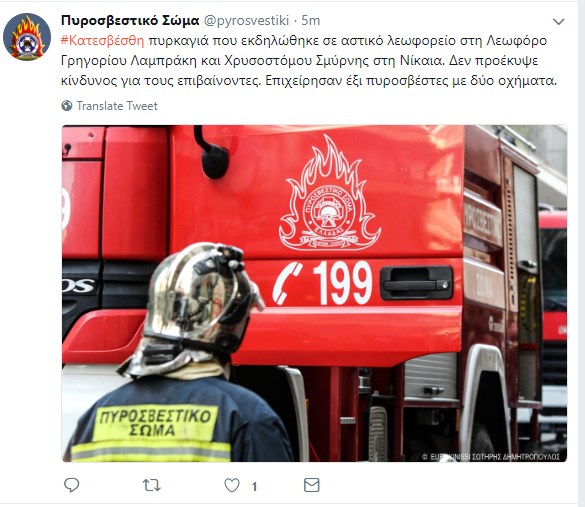
Task: Open the Πυροσβεστικό Σώμα profile avatar
Action: 27,37
